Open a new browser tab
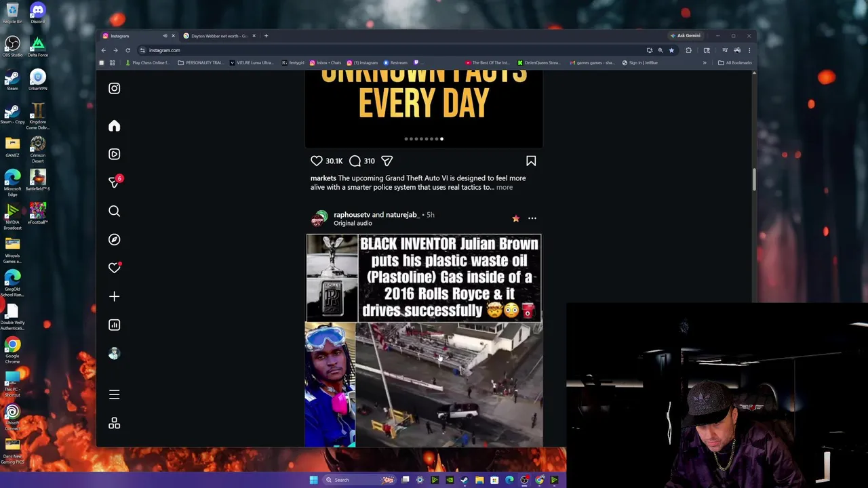This screenshot has height=488, width=868. [x=266, y=36]
